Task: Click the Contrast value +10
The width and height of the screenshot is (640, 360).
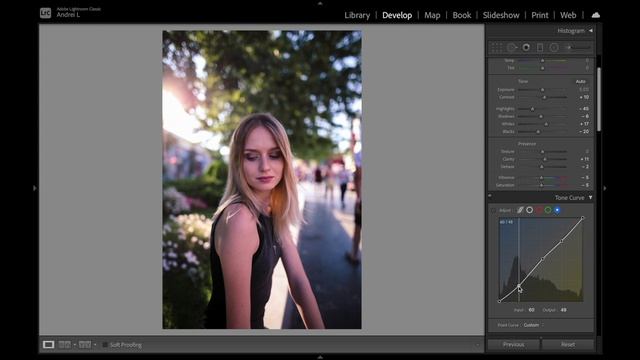Action: click(584, 98)
